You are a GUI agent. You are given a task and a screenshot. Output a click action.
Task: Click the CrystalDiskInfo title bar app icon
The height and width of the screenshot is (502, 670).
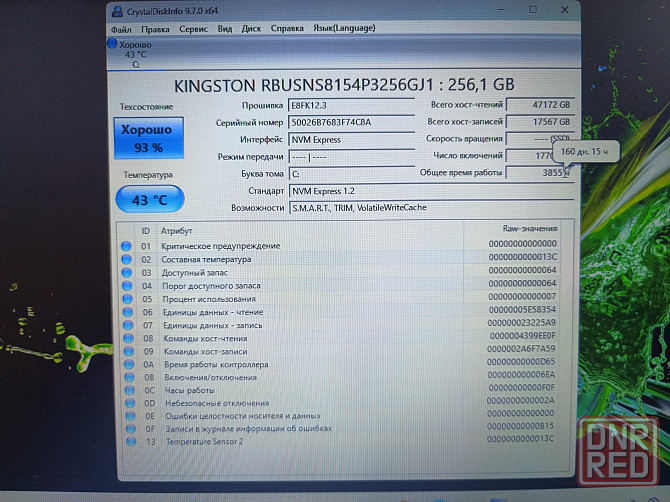pos(117,11)
